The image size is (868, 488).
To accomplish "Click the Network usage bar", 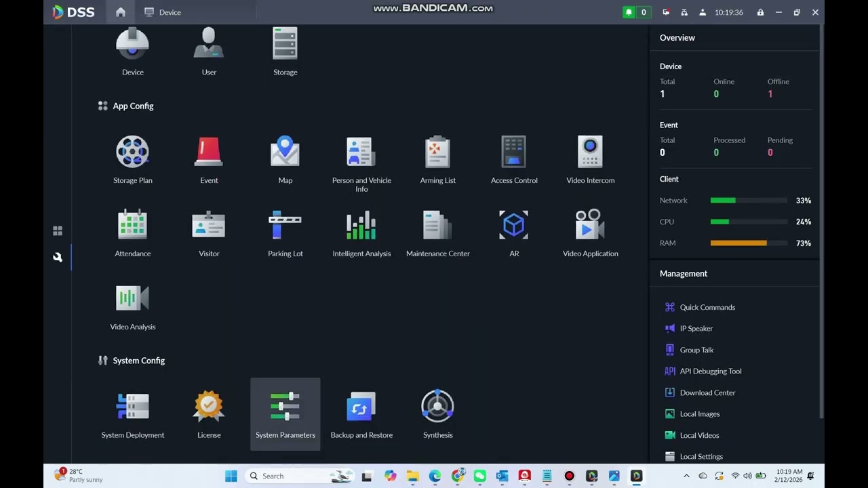I will coord(749,201).
